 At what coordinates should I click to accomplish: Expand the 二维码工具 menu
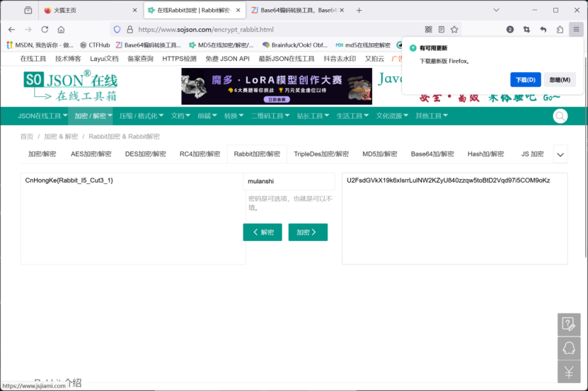[x=270, y=116]
